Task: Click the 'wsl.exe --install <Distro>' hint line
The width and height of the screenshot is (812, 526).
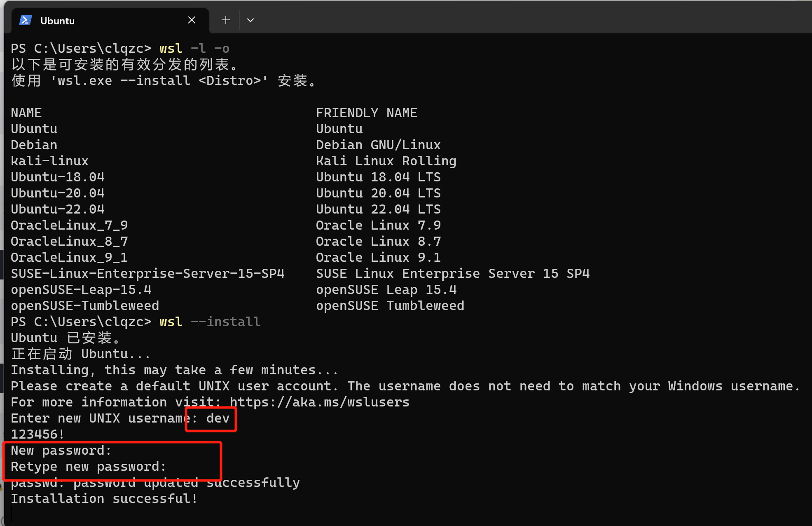Action: coord(164,80)
